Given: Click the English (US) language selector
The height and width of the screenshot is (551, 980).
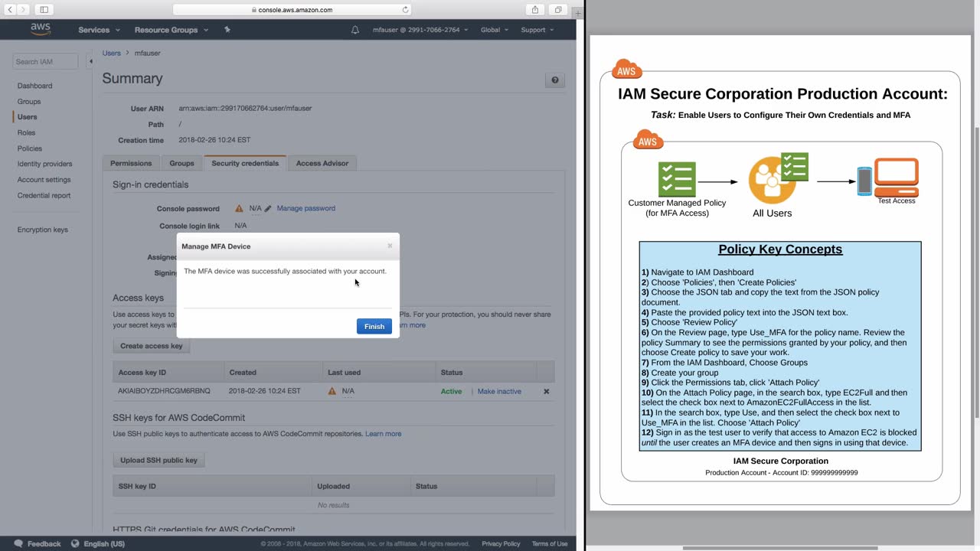Looking at the screenshot, I should pos(104,543).
